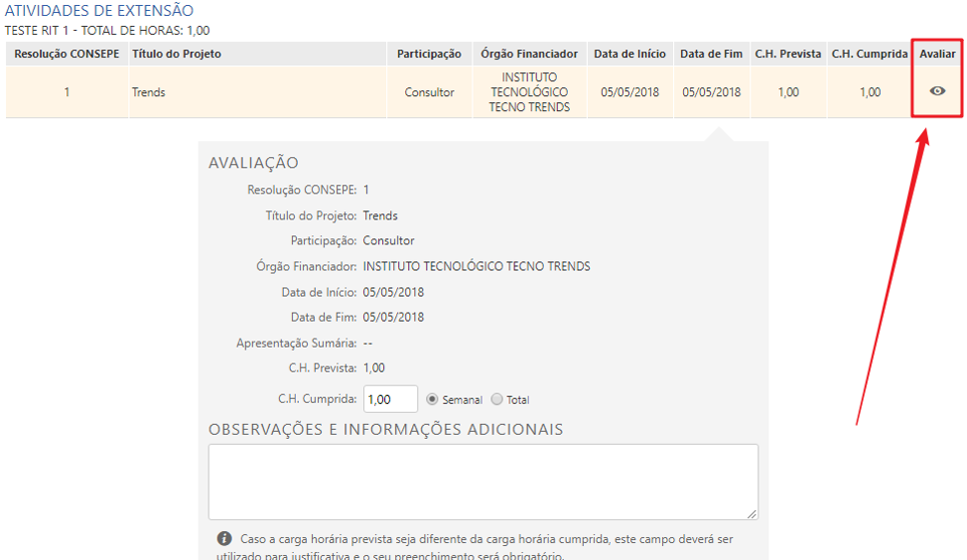Click the Atividades de Extensão section heading
Viewport: 967px width, 560px height.
(x=99, y=11)
